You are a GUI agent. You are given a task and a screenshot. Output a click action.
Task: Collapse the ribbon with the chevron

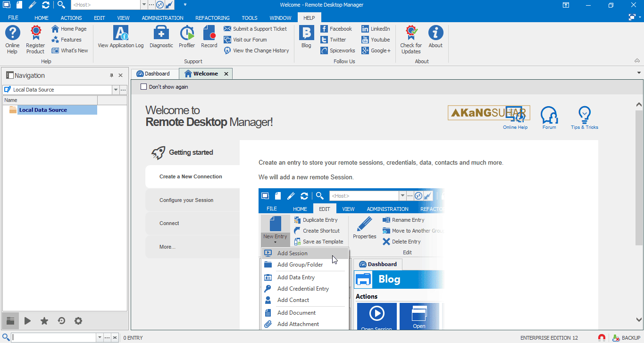(x=637, y=61)
